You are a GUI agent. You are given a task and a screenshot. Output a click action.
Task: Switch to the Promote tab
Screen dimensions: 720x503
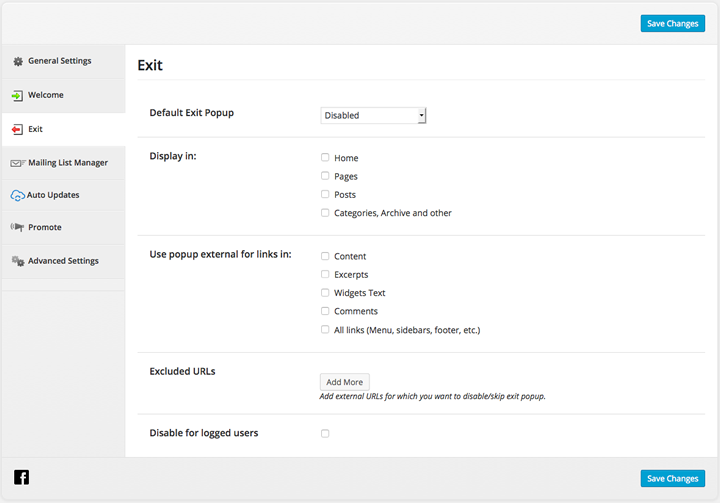[x=63, y=227]
